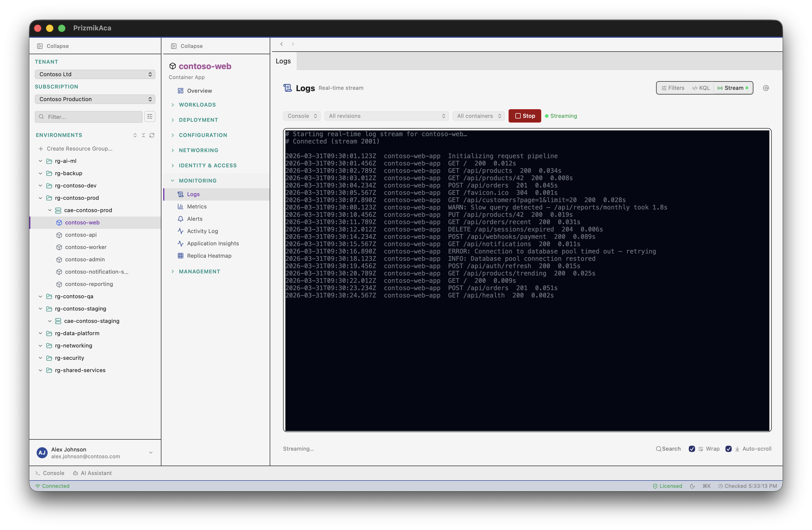
Task: Disable the Wrap checkbox
Action: tap(692, 448)
